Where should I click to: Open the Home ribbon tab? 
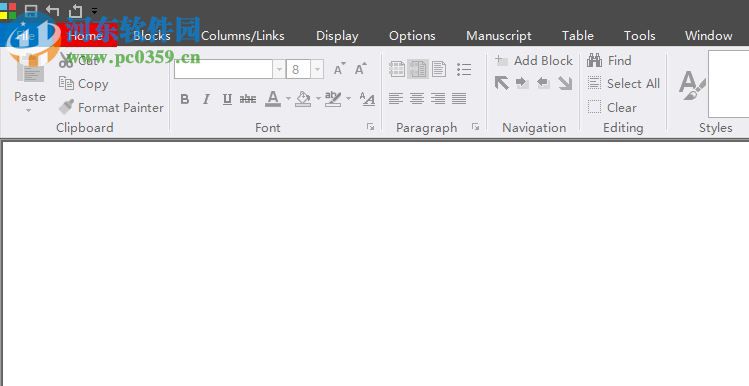point(86,35)
